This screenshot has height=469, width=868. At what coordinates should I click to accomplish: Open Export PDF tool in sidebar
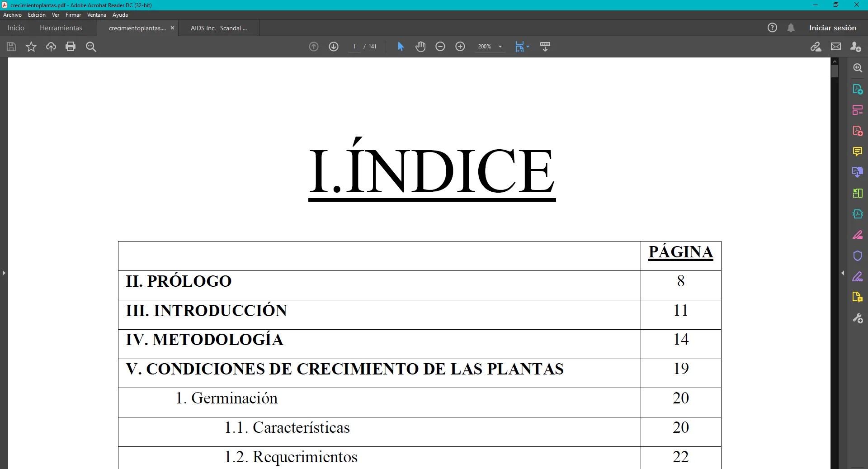click(x=858, y=89)
